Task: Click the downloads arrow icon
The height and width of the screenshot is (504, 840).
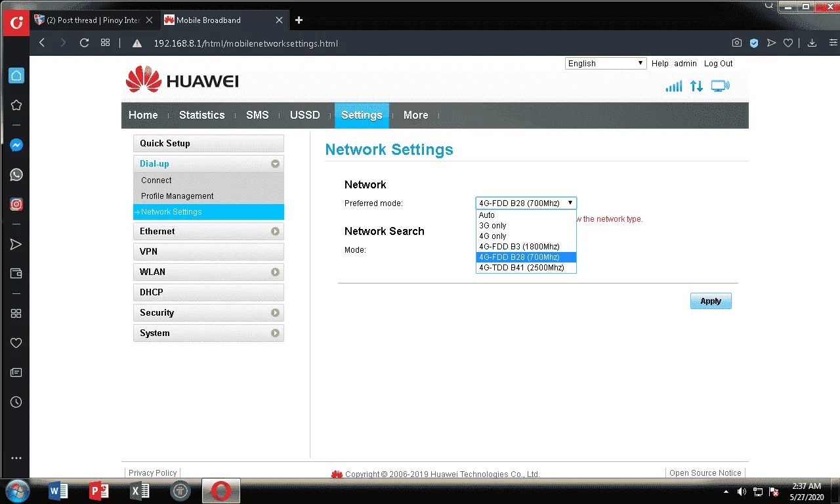Action: click(x=812, y=43)
